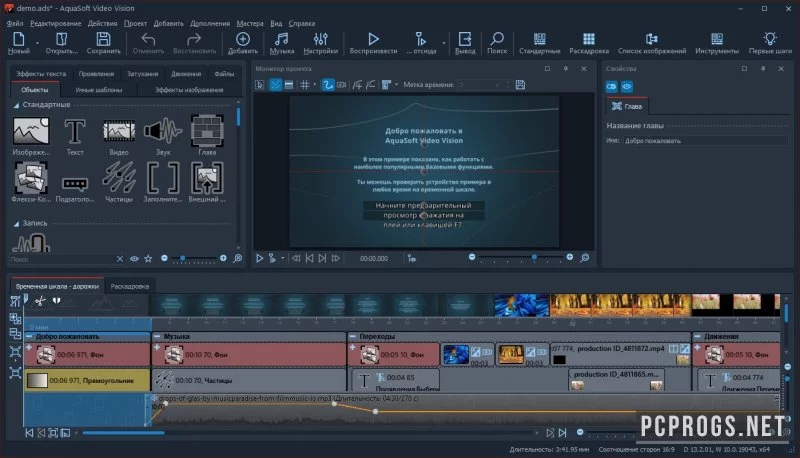
Task: Select the Частицы particles object icon
Action: click(119, 178)
